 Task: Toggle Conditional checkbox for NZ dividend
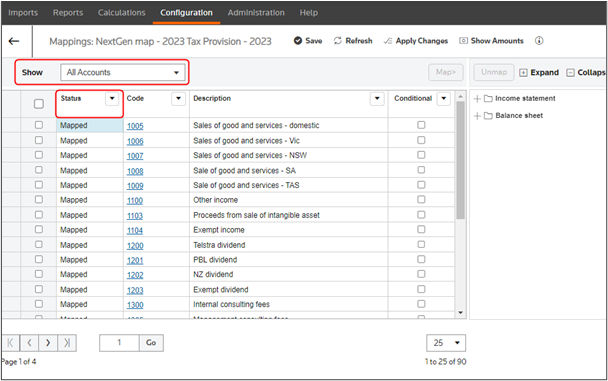pos(421,274)
